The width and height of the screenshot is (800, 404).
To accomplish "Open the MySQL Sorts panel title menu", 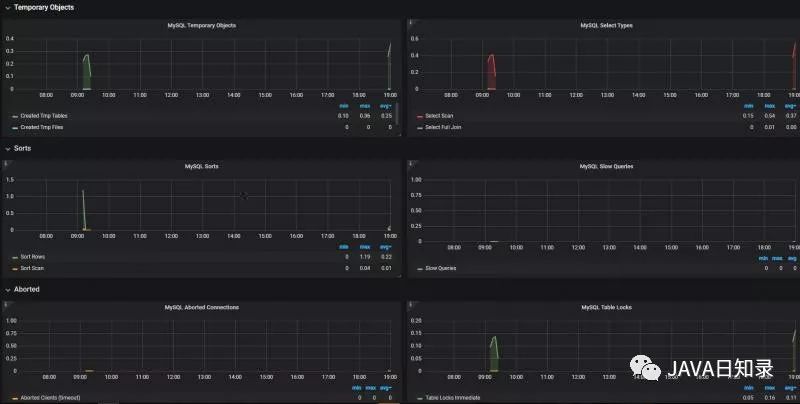I will [202, 166].
